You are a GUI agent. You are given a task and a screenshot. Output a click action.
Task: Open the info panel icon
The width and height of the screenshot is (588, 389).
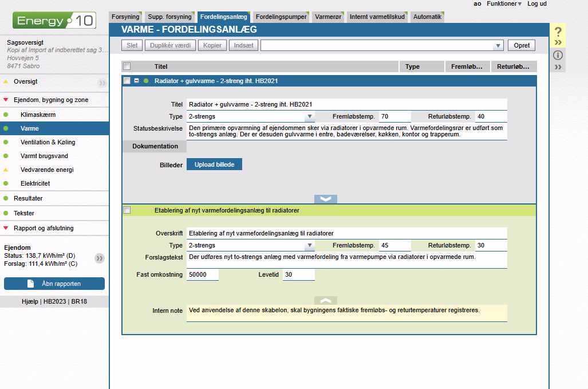tap(558, 56)
